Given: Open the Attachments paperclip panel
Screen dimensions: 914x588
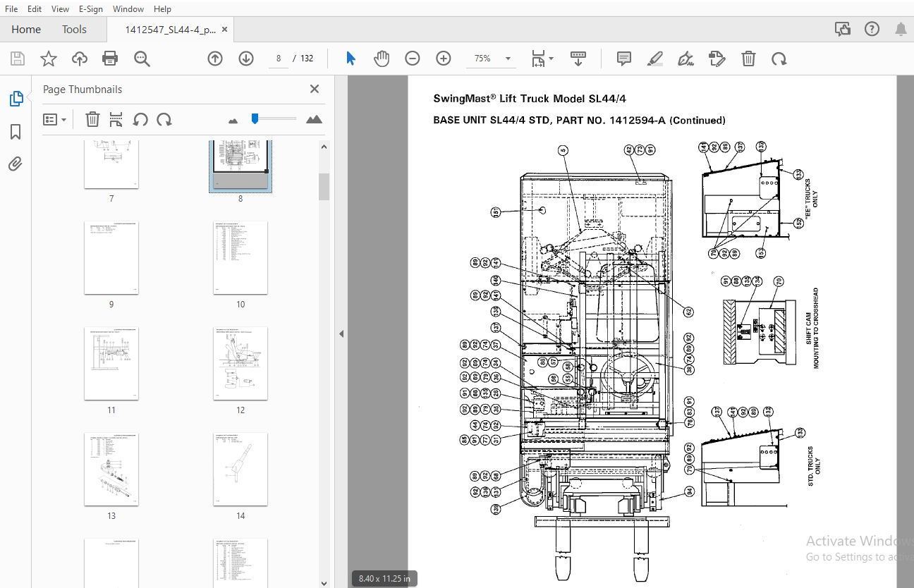Looking at the screenshot, I should pos(16,164).
